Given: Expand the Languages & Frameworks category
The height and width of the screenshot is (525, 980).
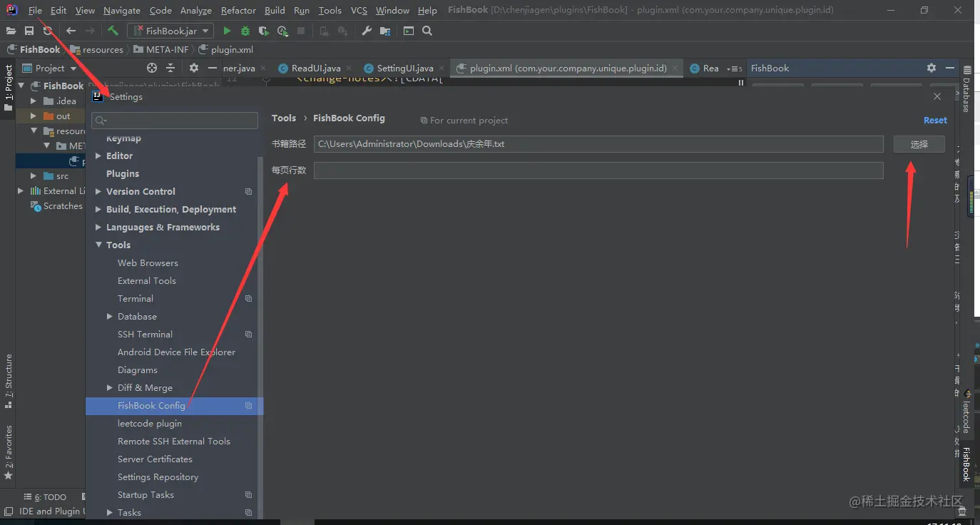Looking at the screenshot, I should pyautogui.click(x=98, y=227).
